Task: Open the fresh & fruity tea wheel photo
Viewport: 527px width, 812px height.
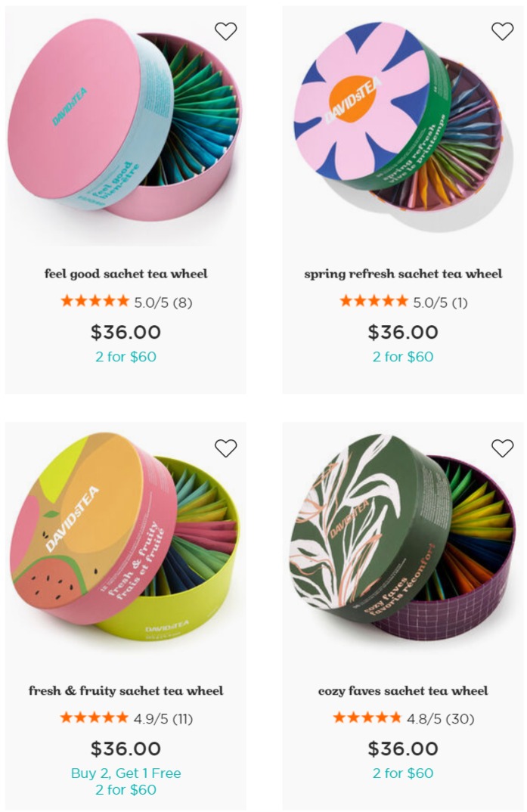Action: (x=125, y=537)
